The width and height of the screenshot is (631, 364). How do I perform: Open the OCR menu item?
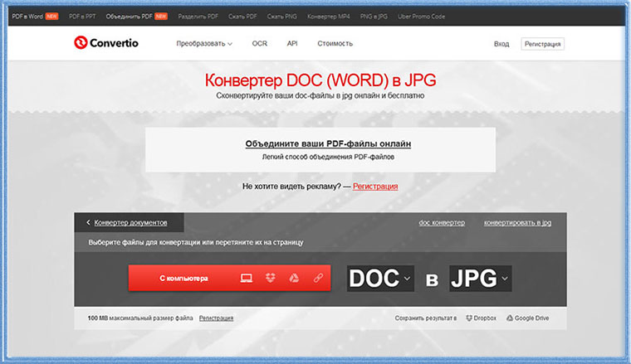point(260,43)
